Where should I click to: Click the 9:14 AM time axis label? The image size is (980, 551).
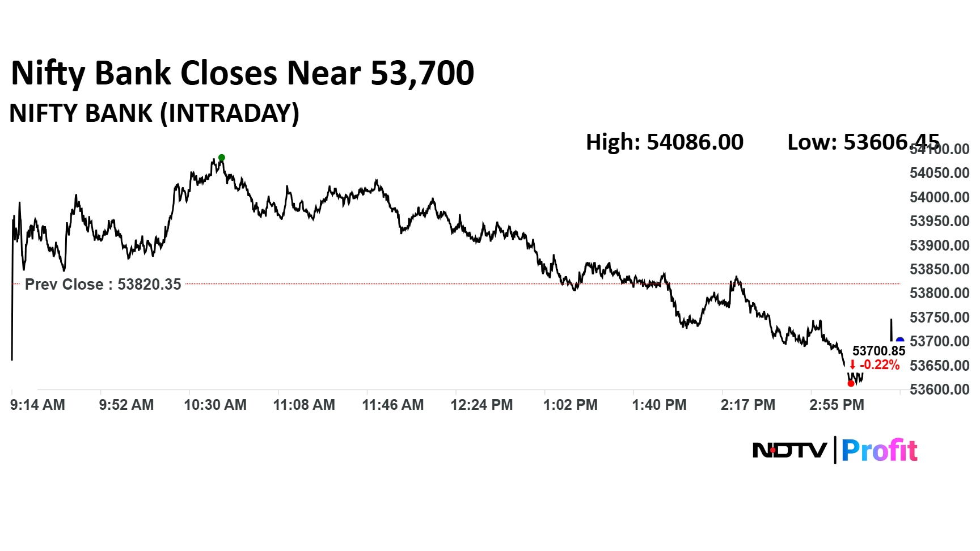pyautogui.click(x=37, y=405)
